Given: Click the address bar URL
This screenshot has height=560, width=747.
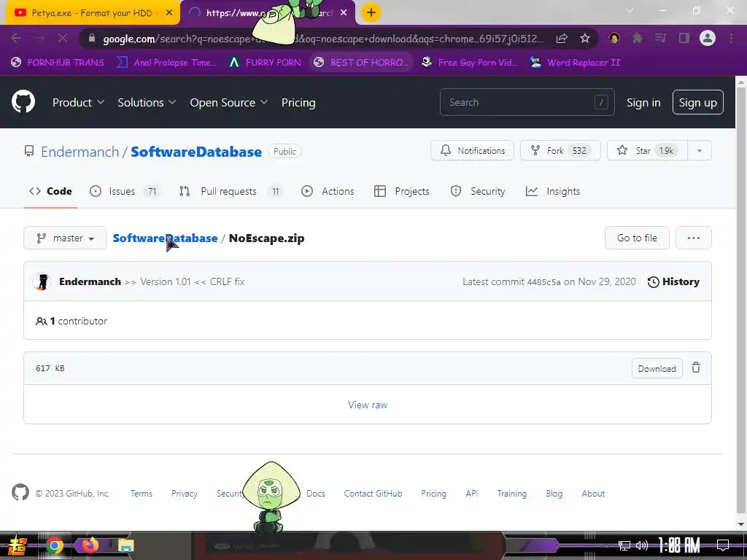Looking at the screenshot, I should tap(323, 39).
